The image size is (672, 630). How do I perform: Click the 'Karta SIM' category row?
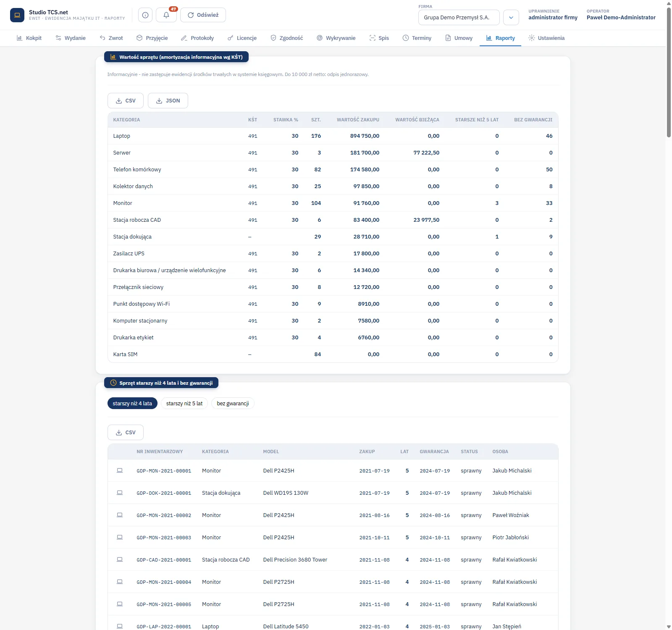(333, 354)
